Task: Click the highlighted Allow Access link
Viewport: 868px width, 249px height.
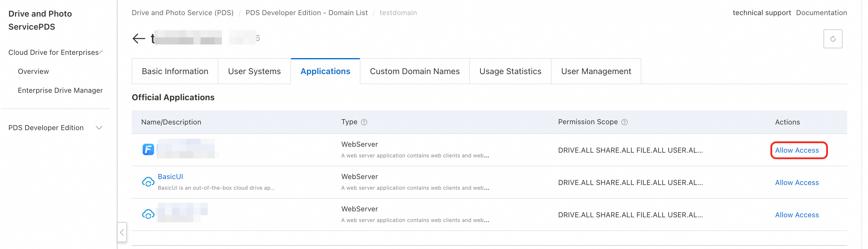Action: (797, 150)
